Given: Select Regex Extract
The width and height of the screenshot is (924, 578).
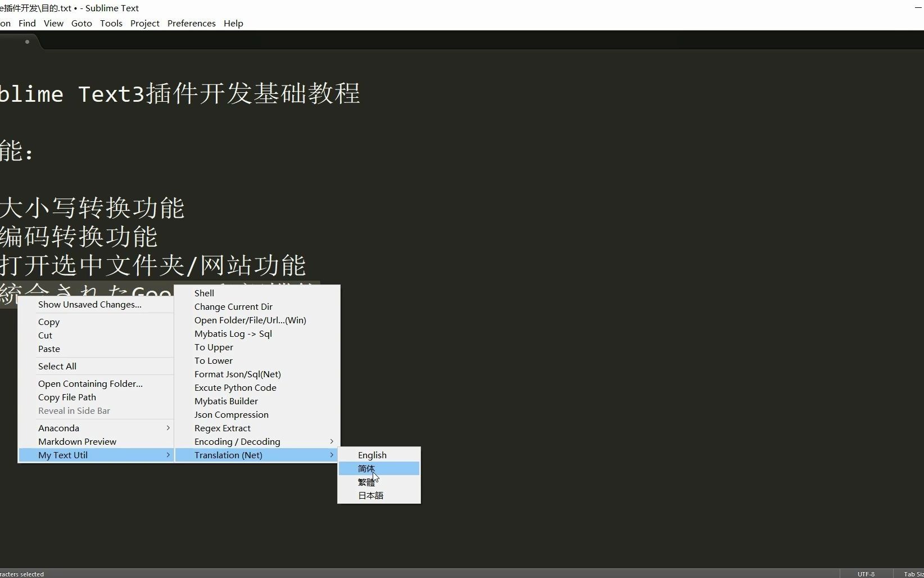Looking at the screenshot, I should coord(257,428).
